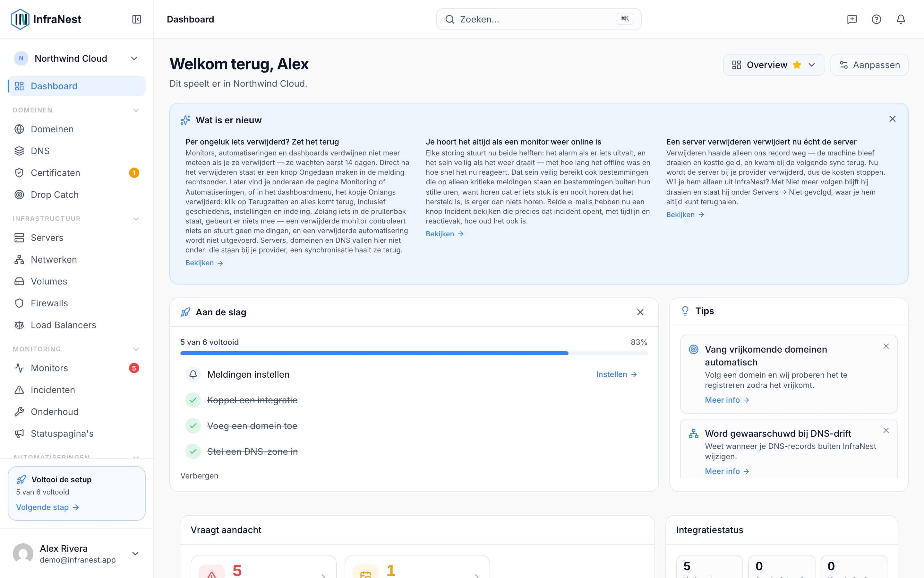Click the Statuspagina's megaphone icon
924x578 pixels.
click(19, 433)
